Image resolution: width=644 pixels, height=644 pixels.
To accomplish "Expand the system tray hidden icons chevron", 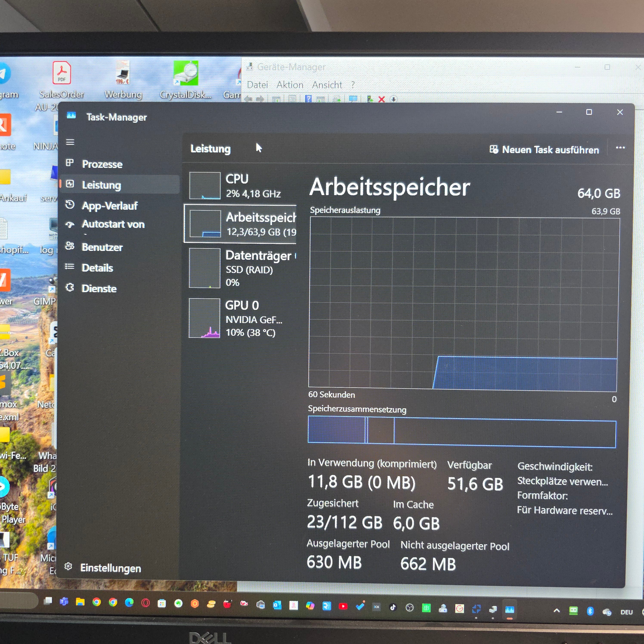I will click(556, 611).
